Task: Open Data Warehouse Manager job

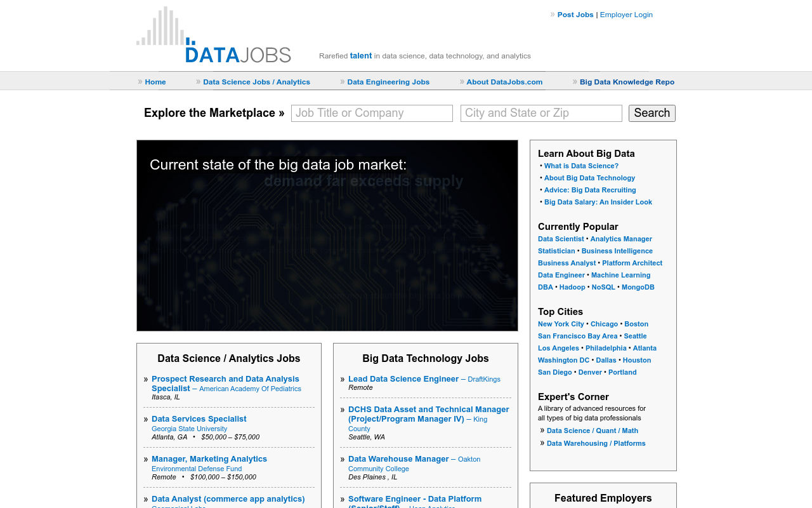Action: pos(398,459)
